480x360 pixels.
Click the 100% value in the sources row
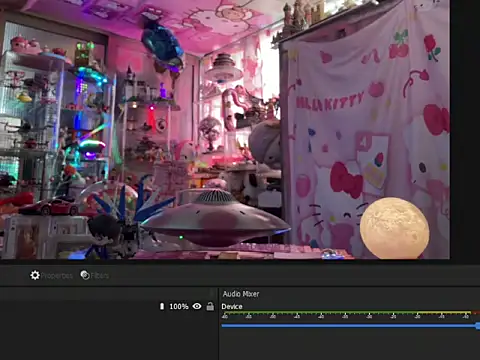pos(179,306)
